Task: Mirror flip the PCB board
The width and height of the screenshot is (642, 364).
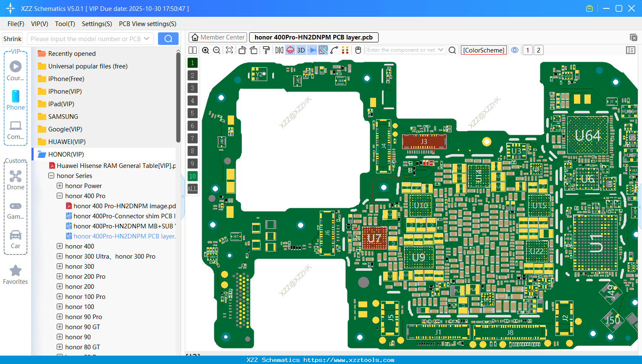Action: (x=279, y=50)
